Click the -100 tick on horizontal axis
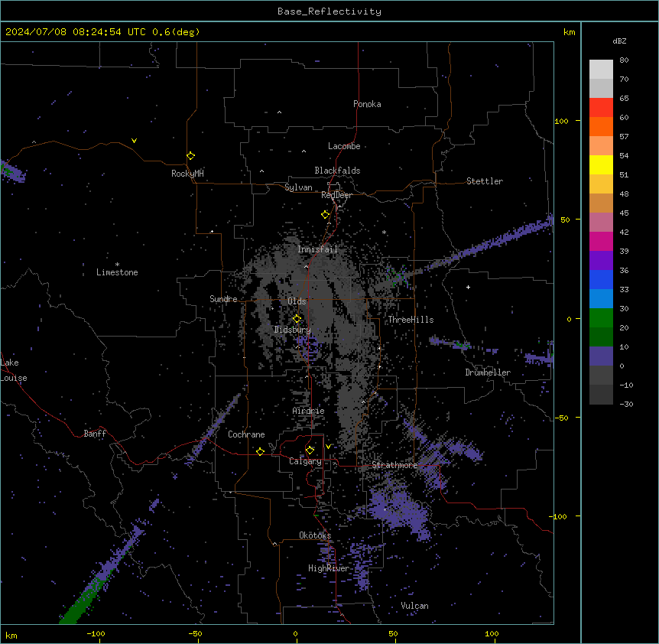 coord(96,633)
